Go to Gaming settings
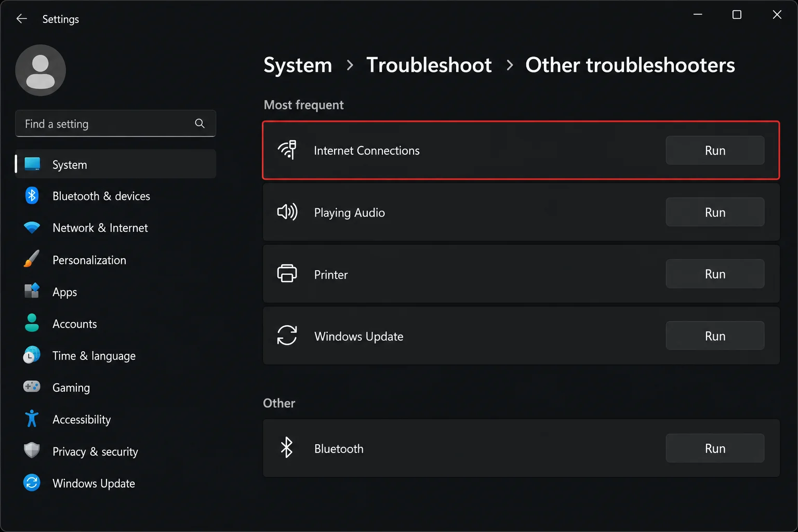 coord(115,388)
